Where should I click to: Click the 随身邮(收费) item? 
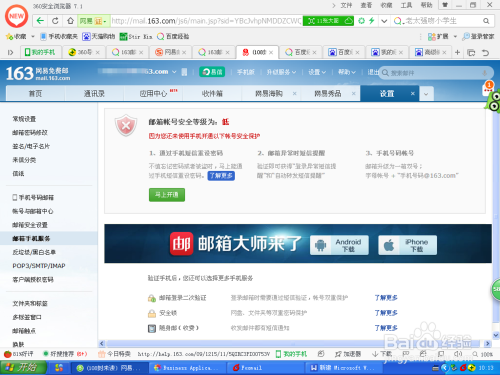pos(173,328)
